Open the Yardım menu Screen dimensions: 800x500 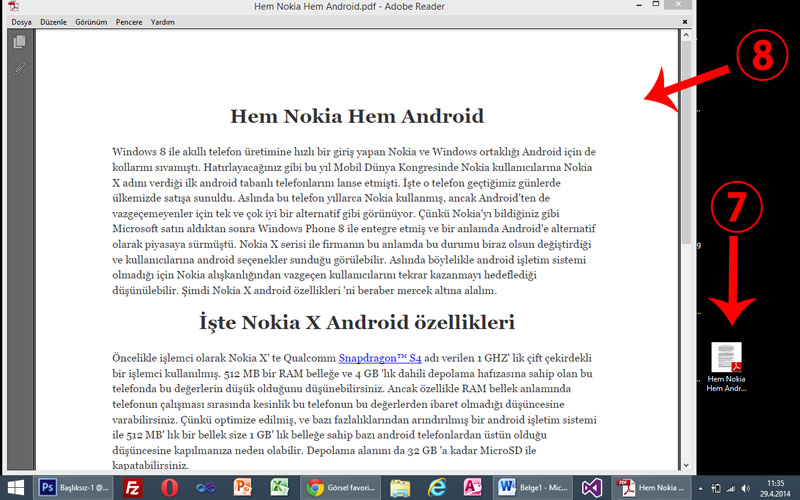coord(163,22)
